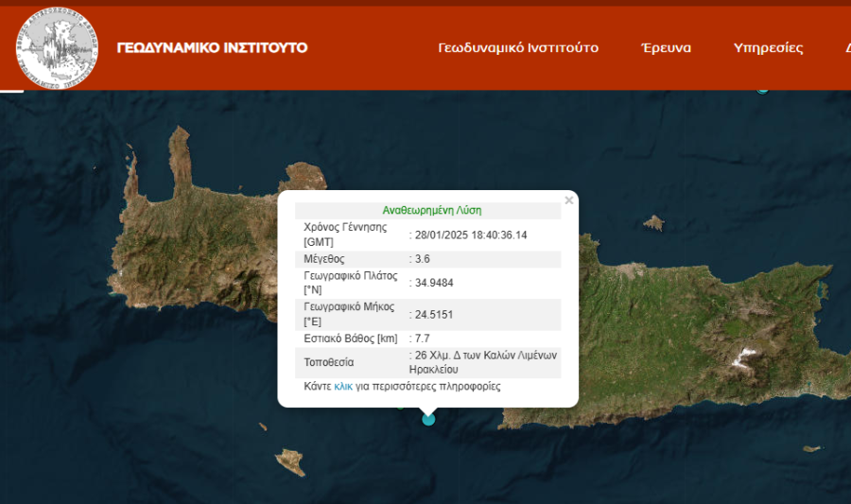Click the teal marker just under the header bar
Image resolution: width=851 pixels, height=504 pixels.
[x=762, y=89]
